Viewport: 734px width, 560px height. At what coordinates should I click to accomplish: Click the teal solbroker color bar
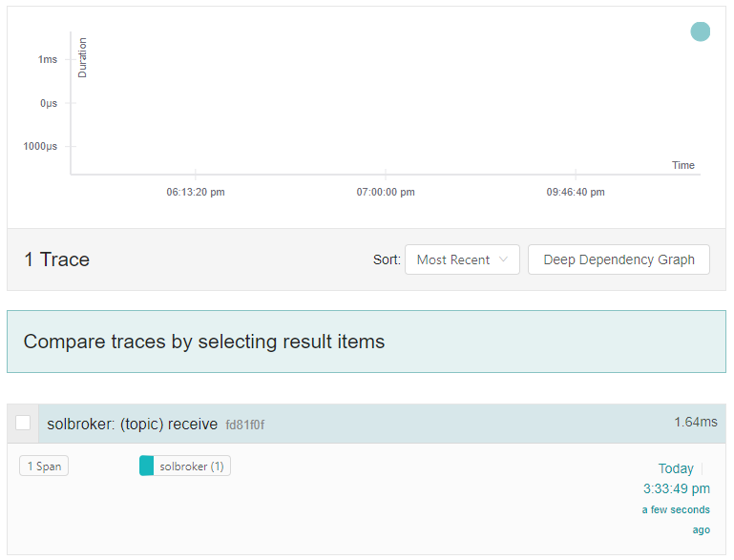(146, 466)
